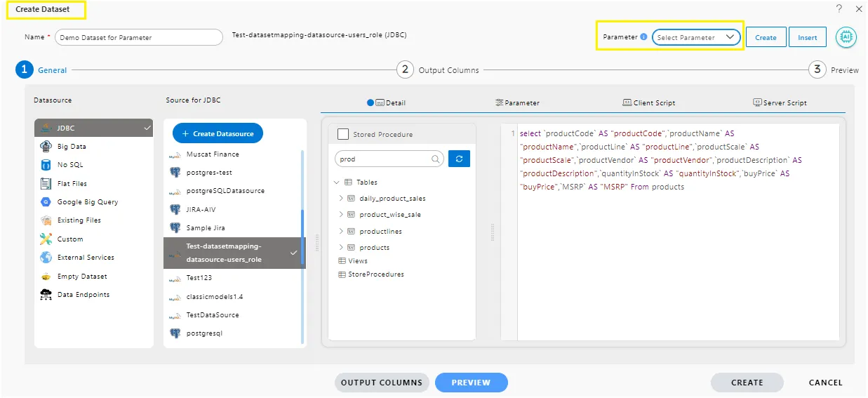Image resolution: width=868 pixels, height=398 pixels.
Task: Click the blue PREVIEW button
Action: [471, 383]
